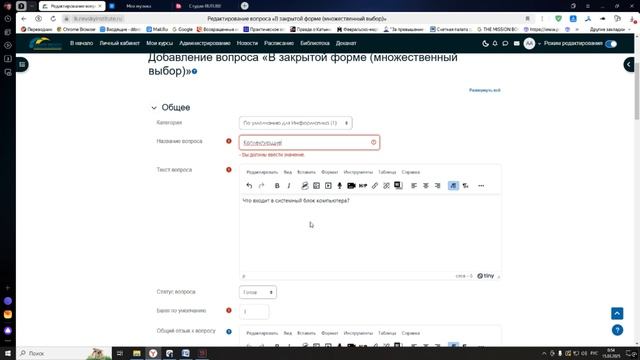640x360 pixels.
Task: Open the Table menu (Таблица) in question editor
Action: (387, 172)
